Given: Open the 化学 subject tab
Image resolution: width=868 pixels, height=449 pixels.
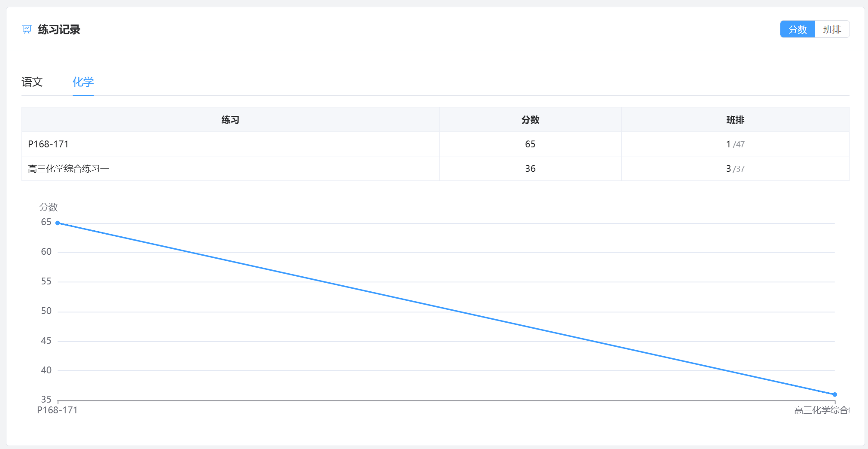Looking at the screenshot, I should pyautogui.click(x=83, y=82).
